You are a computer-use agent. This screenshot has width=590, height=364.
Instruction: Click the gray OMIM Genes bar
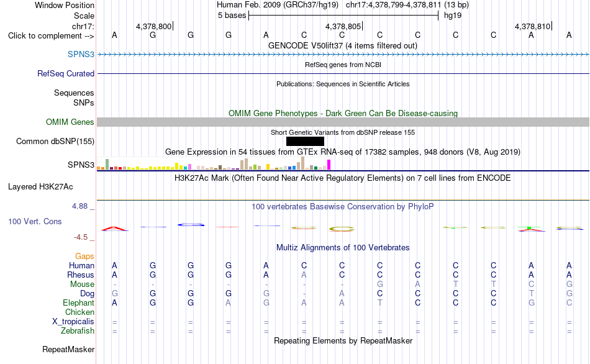[343, 122]
